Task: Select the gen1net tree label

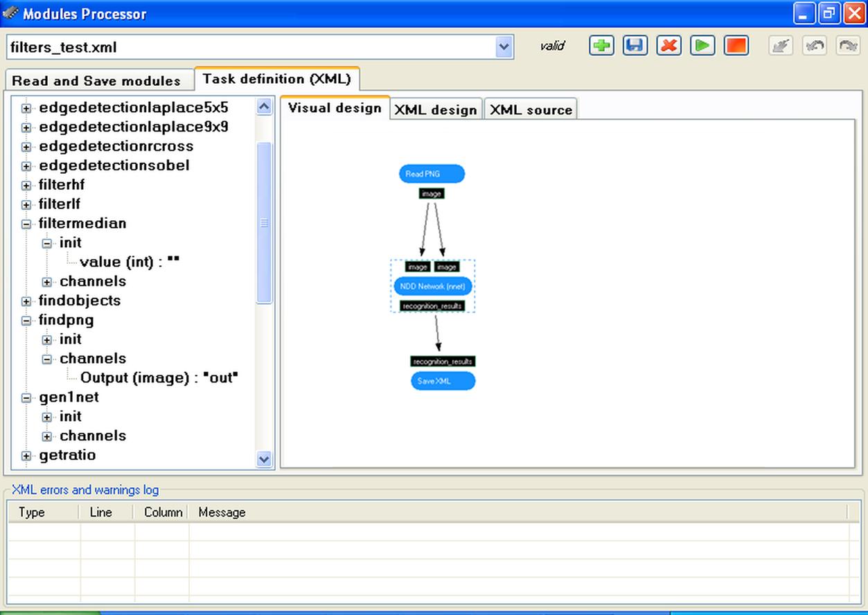Action: [x=69, y=397]
